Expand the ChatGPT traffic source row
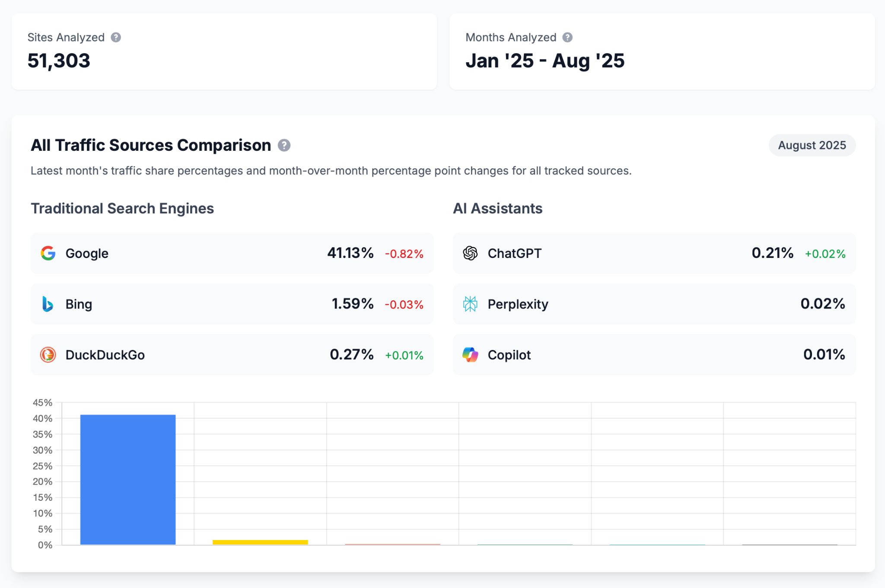The image size is (885, 588). pyautogui.click(x=654, y=254)
